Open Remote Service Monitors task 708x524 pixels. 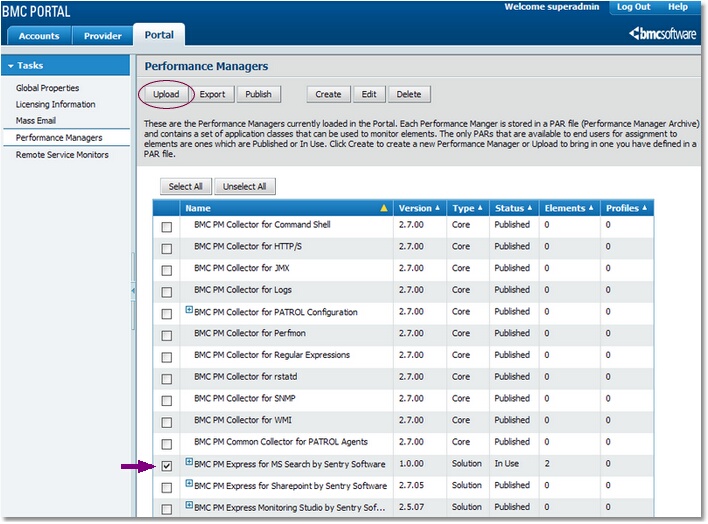(62, 154)
